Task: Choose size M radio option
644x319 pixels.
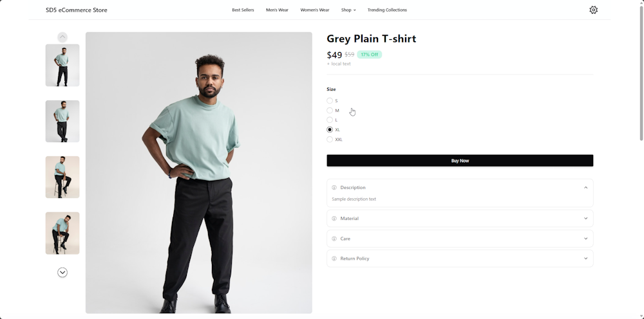Action: [x=330, y=111]
